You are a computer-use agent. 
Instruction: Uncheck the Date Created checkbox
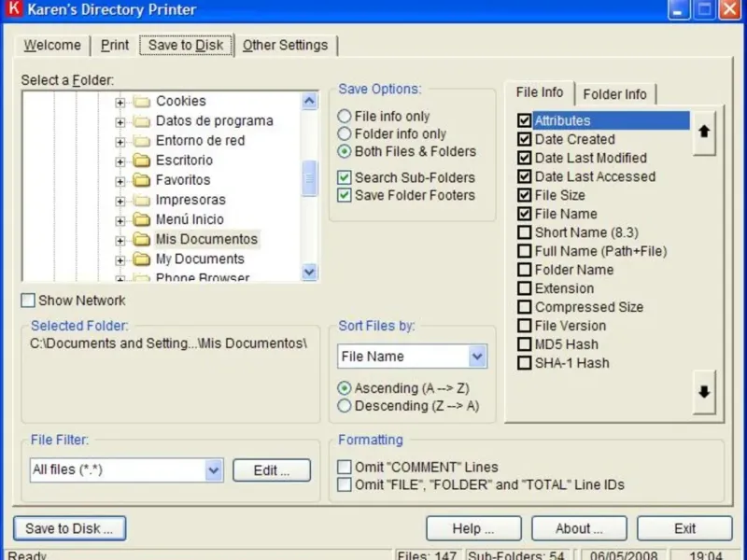pos(524,139)
